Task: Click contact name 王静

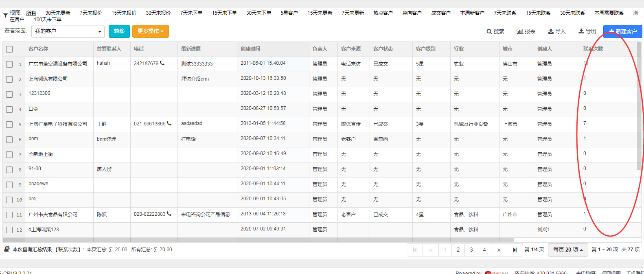Action: point(102,124)
